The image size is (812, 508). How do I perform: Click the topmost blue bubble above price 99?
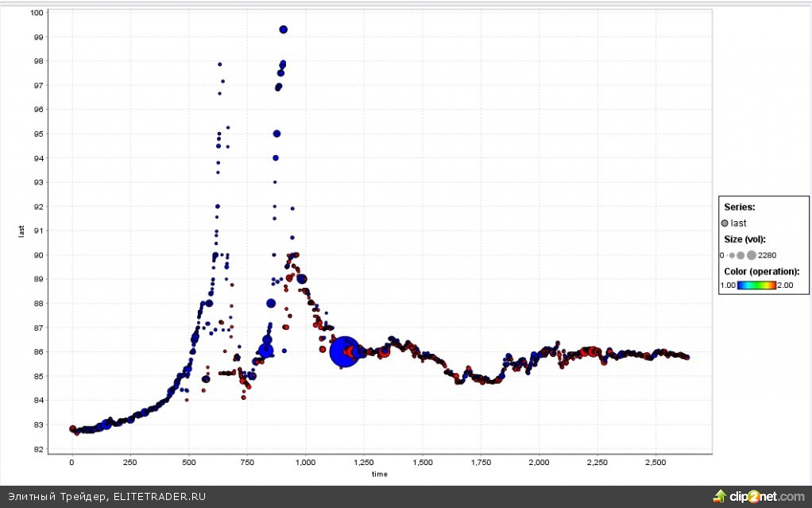pos(283,29)
